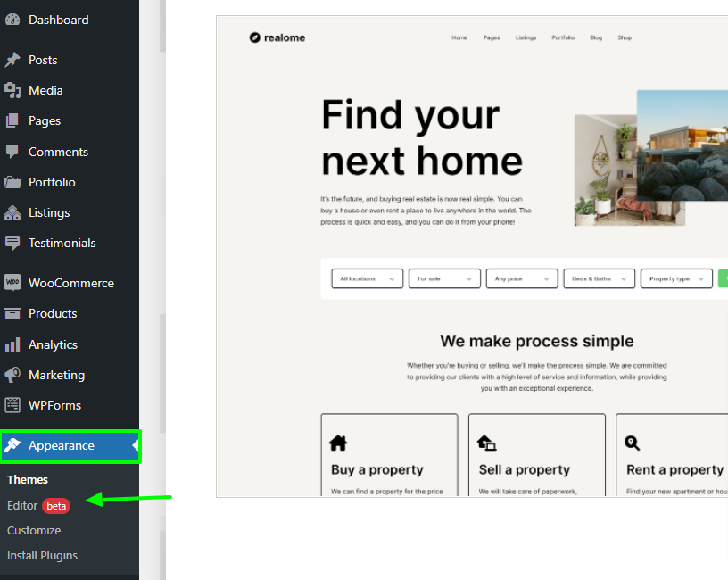Click the WPForms icon in sidebar
The height and width of the screenshot is (580, 728).
12,405
